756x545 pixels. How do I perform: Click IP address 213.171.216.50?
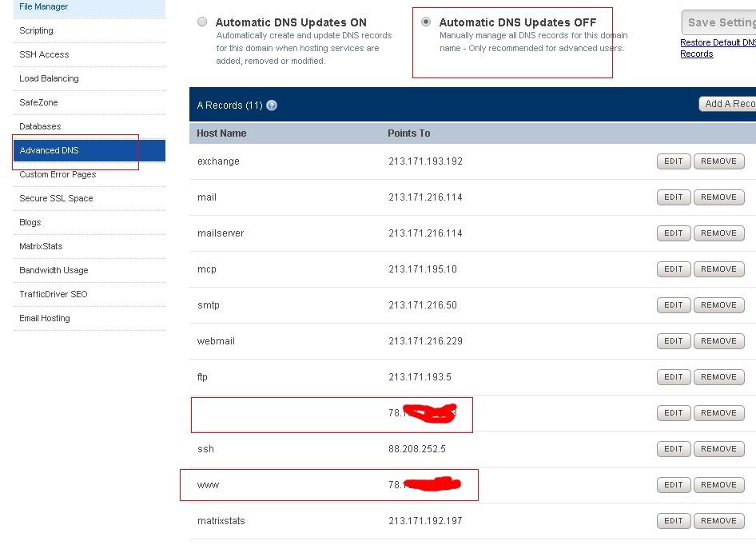click(423, 305)
